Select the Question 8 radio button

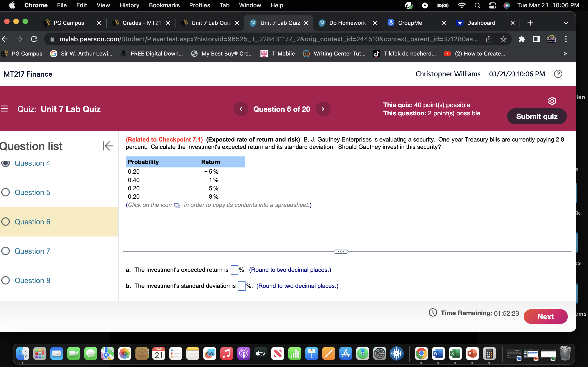tap(5, 280)
